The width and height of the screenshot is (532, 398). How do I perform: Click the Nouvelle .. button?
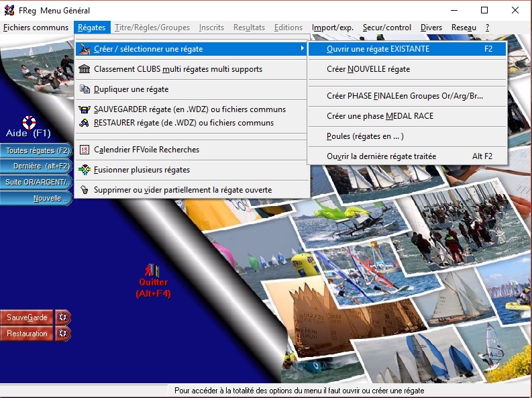point(36,198)
